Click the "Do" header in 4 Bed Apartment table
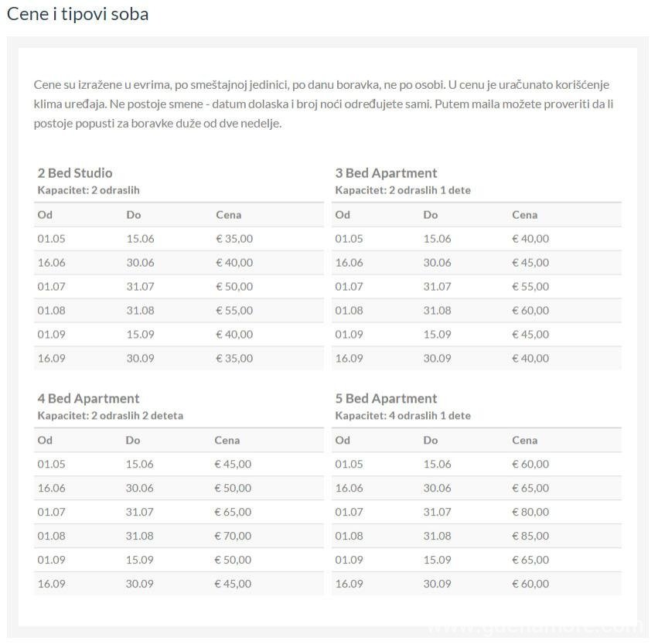The image size is (658, 644). [x=133, y=440]
